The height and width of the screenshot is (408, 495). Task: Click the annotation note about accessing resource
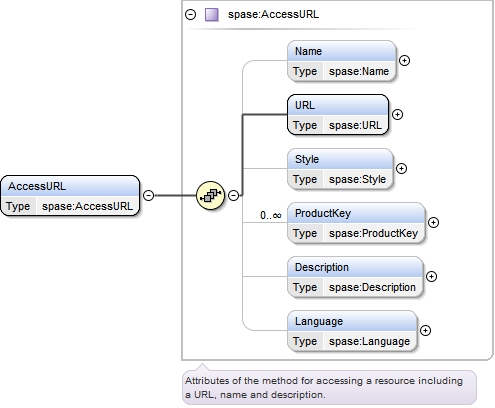point(329,388)
